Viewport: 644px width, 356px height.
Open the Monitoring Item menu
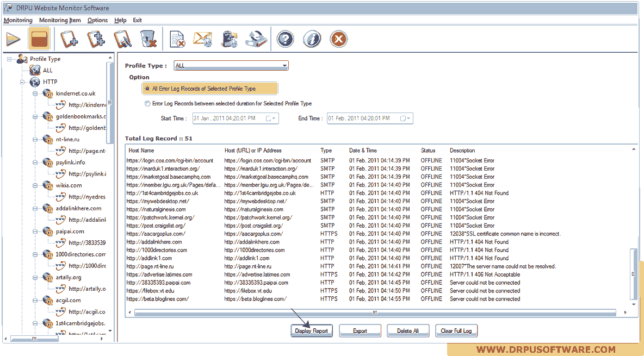pyautogui.click(x=60, y=20)
